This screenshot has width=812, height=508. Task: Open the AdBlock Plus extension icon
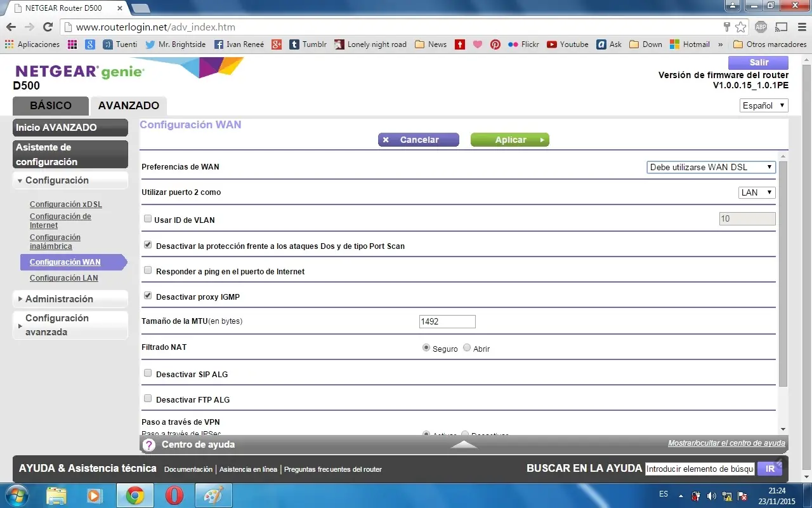pos(761,27)
